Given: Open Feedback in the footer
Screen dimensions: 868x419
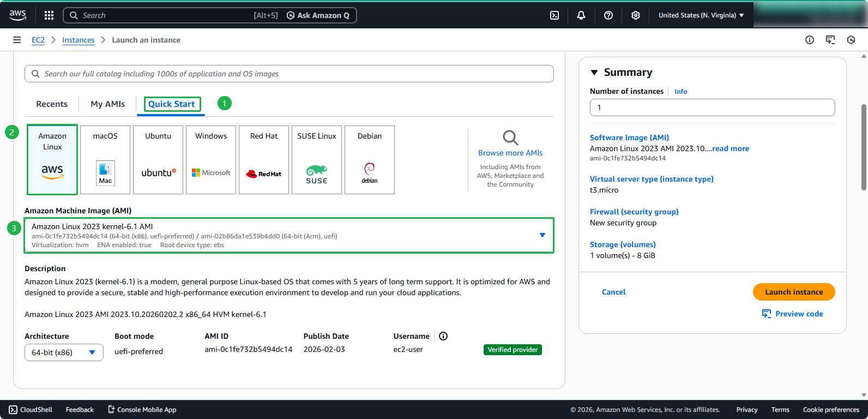Looking at the screenshot, I should pos(80,410).
